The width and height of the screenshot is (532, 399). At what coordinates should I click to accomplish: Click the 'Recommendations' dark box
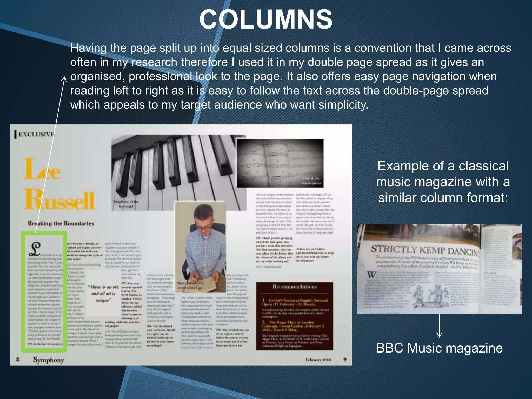pyautogui.click(x=295, y=316)
